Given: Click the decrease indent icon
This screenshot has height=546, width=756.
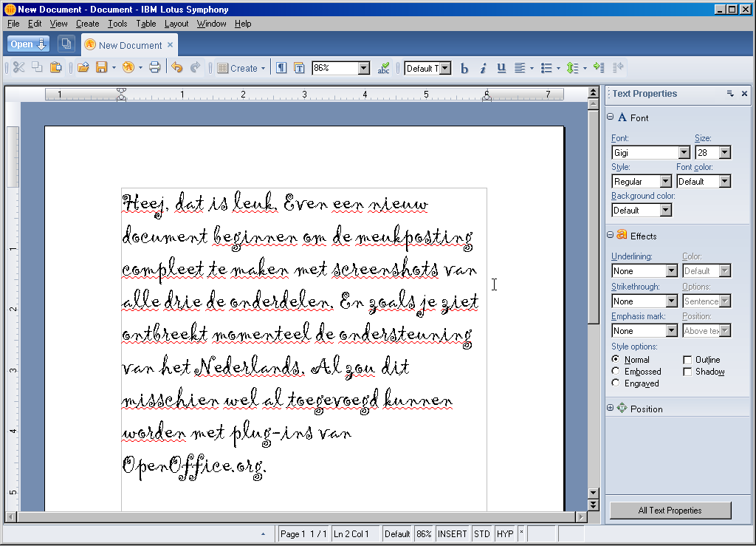Looking at the screenshot, I should click(618, 67).
